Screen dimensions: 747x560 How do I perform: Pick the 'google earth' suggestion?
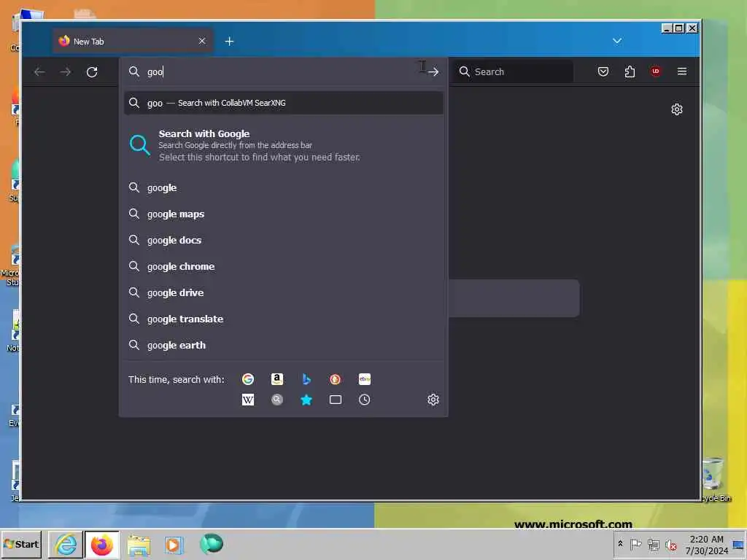click(x=284, y=345)
